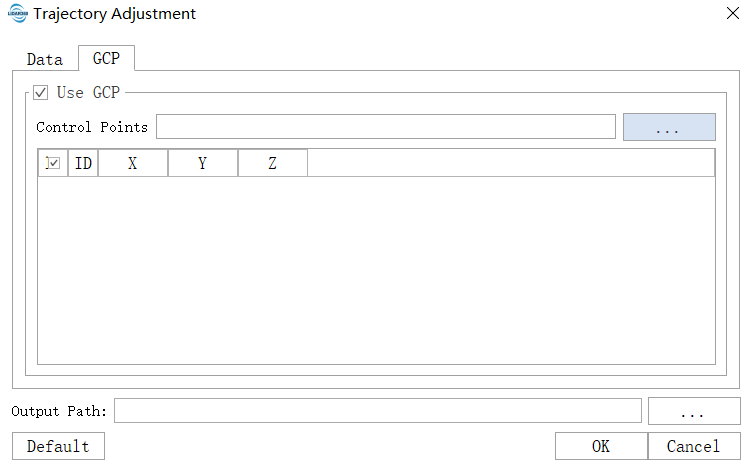Click the blank header area right of Z
Screen dimensions: 752x474
coord(510,163)
